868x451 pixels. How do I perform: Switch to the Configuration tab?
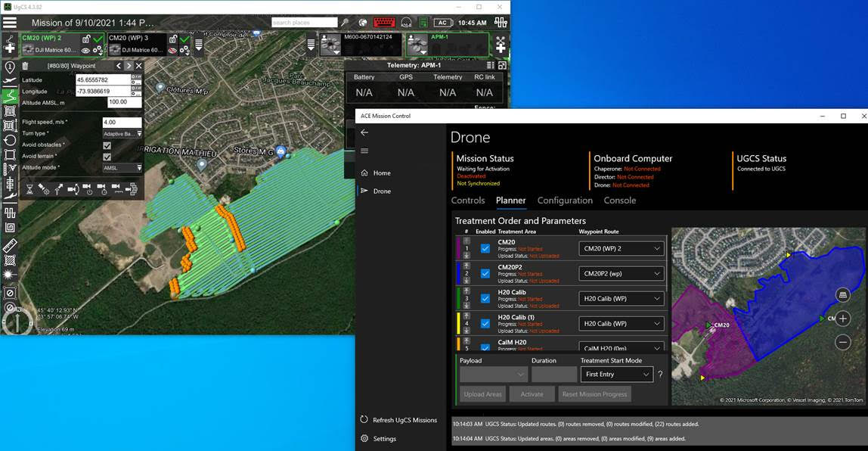(565, 201)
